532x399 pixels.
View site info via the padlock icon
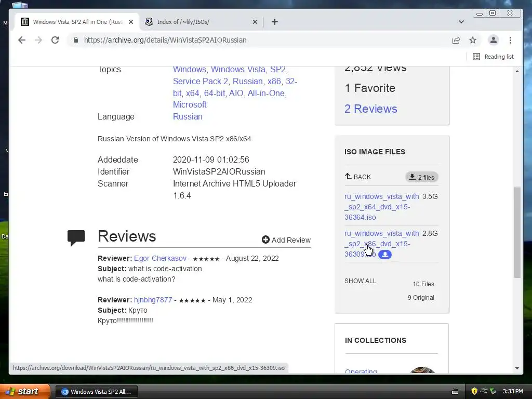76,40
